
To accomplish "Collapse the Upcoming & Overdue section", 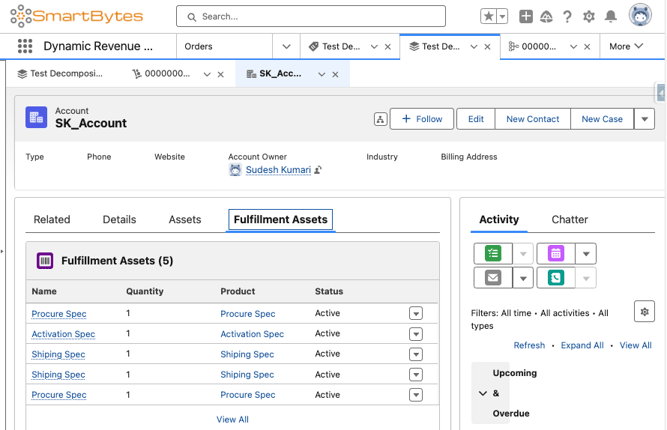I will click(483, 393).
